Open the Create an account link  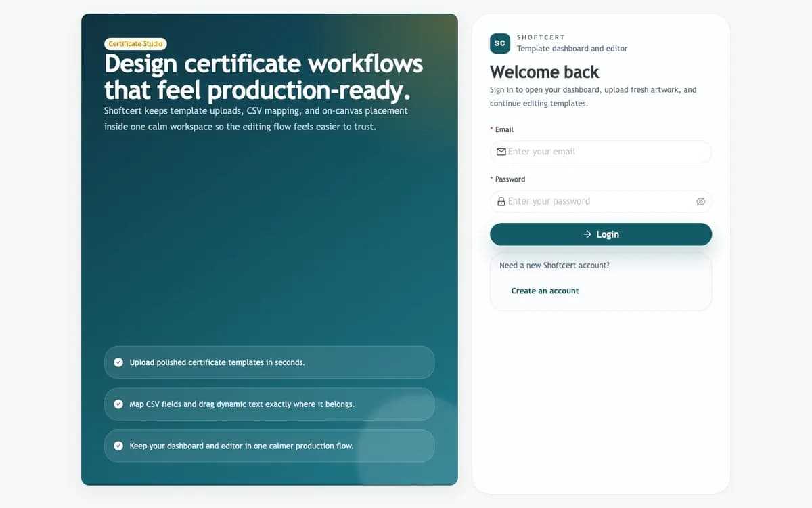pos(545,291)
